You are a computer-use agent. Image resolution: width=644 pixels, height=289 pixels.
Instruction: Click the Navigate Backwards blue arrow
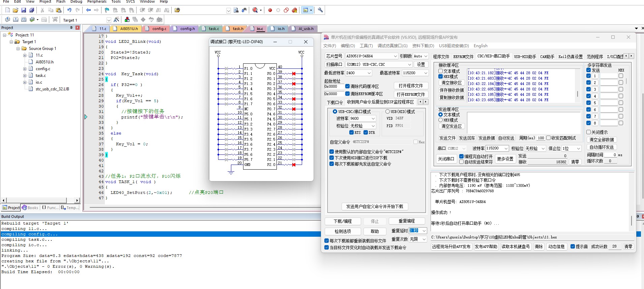(x=88, y=10)
